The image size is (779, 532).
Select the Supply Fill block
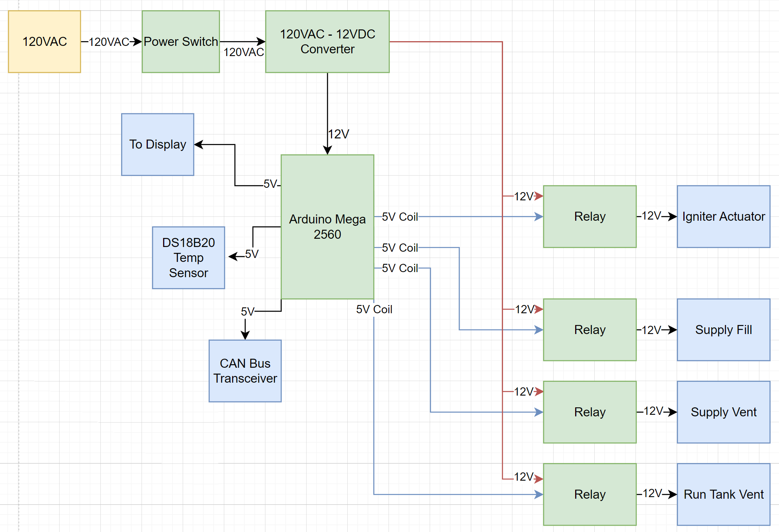(x=723, y=330)
